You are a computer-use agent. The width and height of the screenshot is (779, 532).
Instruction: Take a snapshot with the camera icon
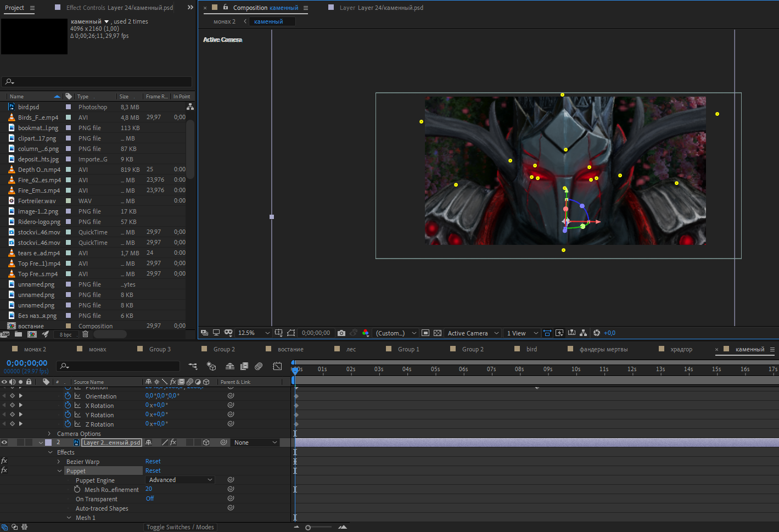tap(341, 333)
